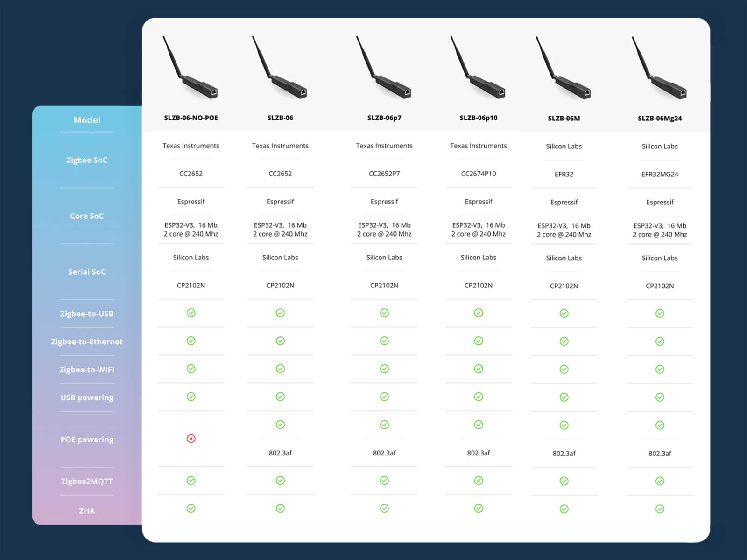This screenshot has height=560, width=747.
Task: Click 802.3af under SLZB-06M
Action: coord(564,453)
